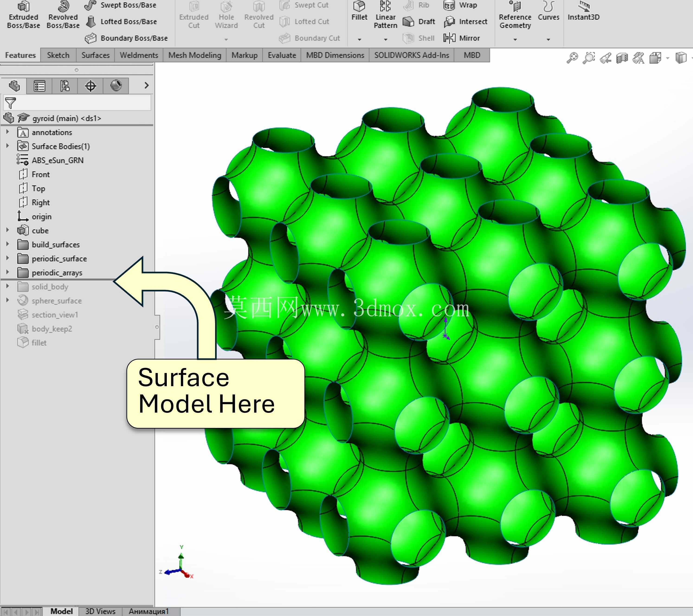Screen dimensions: 693x616
Task: Open the FeatureManager design tree tab
Action: (x=14, y=86)
